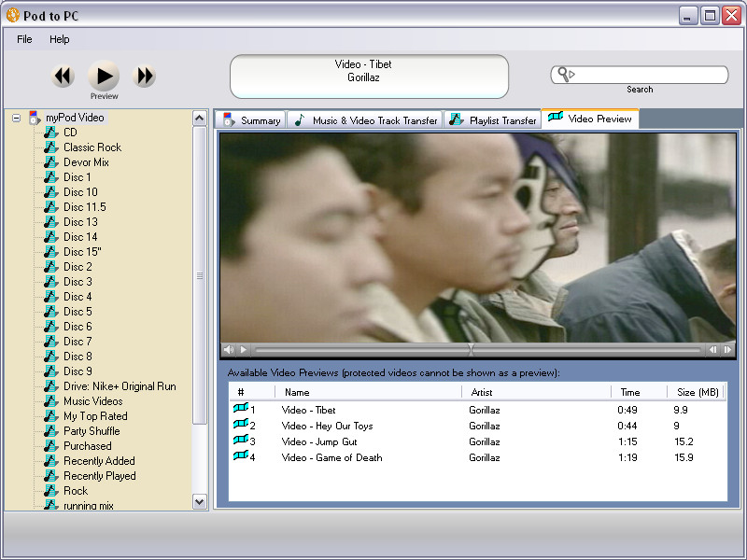Click film icon of video 1
Image resolution: width=747 pixels, height=560 pixels.
(x=241, y=408)
